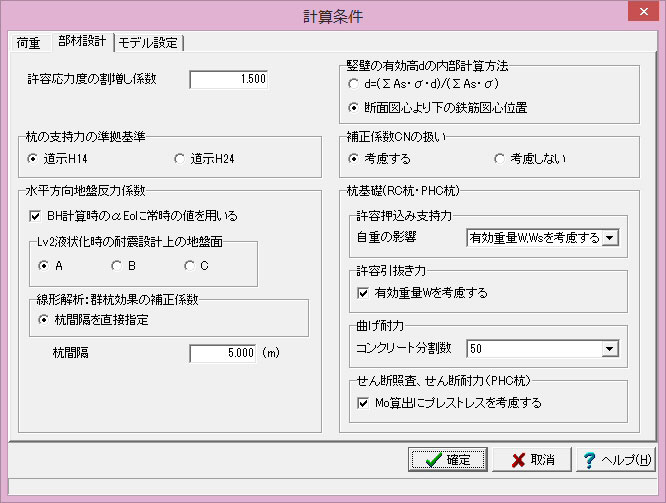The height and width of the screenshot is (503, 666).
Task: Select the 部材設計 tab
Action: click(x=82, y=41)
